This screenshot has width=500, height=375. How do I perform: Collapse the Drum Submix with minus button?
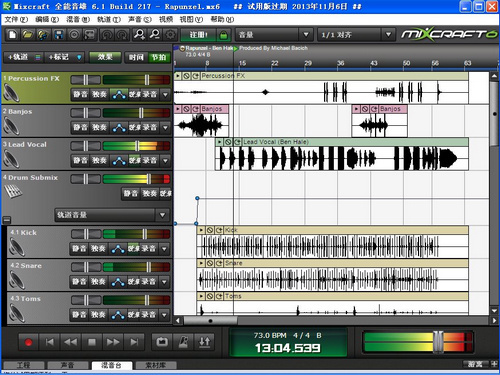click(7, 219)
